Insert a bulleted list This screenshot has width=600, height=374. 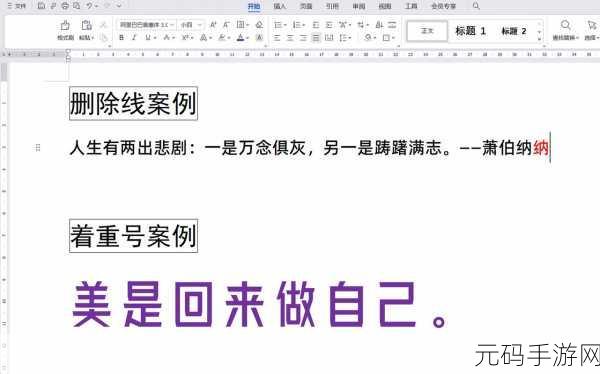pyautogui.click(x=278, y=25)
